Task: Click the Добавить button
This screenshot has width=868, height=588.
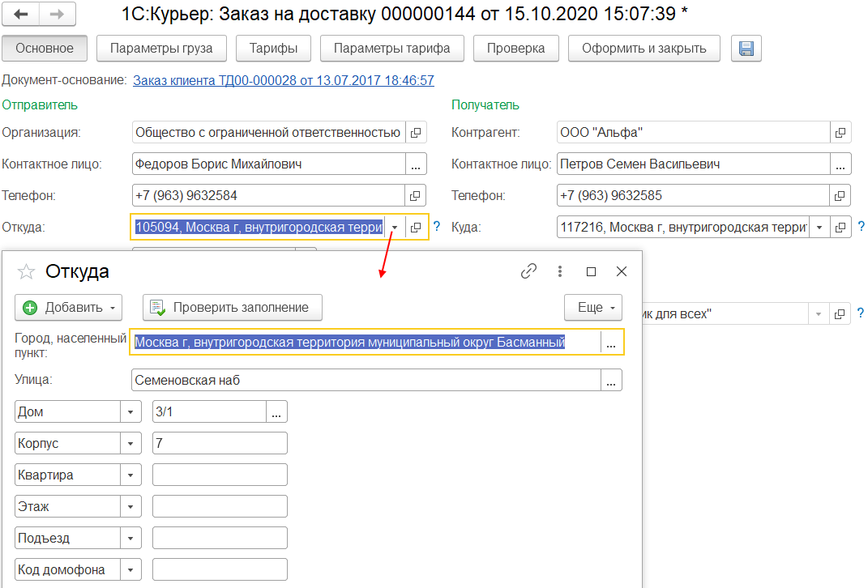Action: tap(68, 308)
